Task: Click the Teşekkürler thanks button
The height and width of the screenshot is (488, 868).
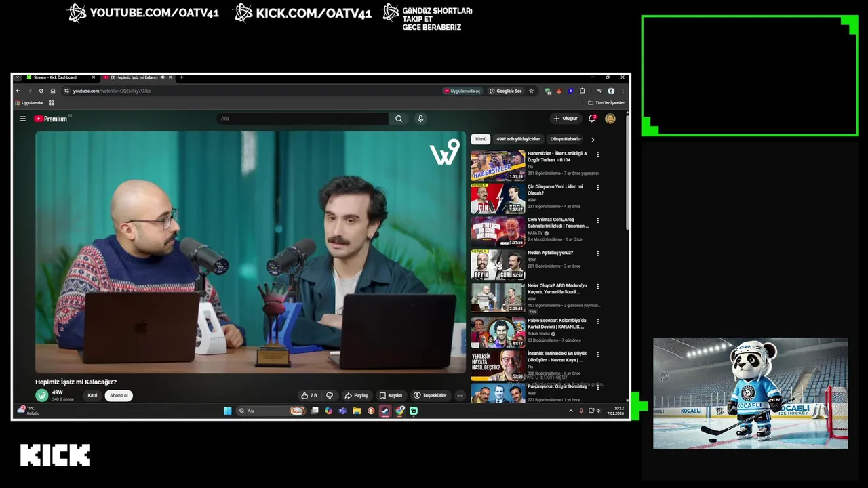Action: (x=431, y=395)
